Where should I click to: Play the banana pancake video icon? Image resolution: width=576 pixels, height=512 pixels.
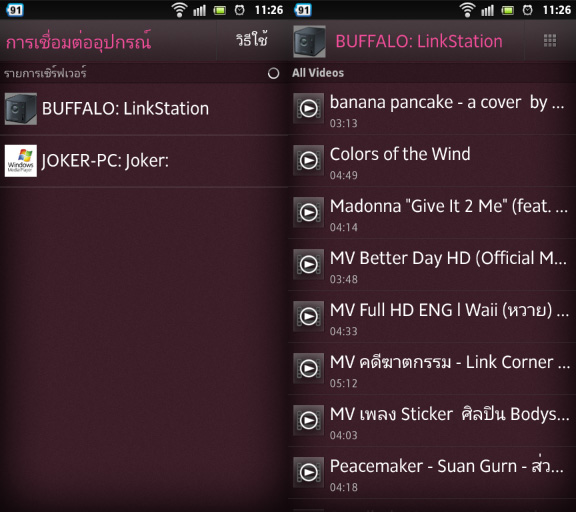(x=309, y=108)
